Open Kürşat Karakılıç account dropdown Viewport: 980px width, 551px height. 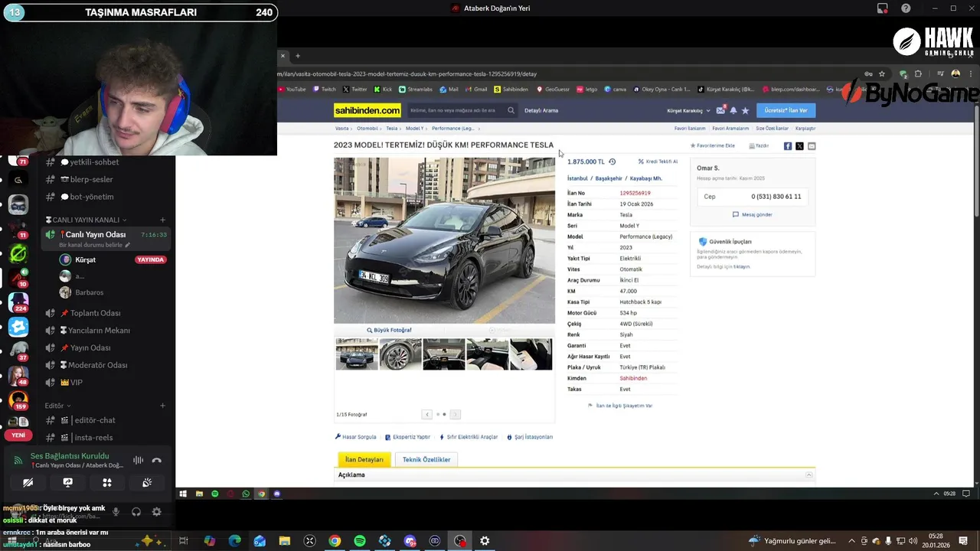(688, 110)
